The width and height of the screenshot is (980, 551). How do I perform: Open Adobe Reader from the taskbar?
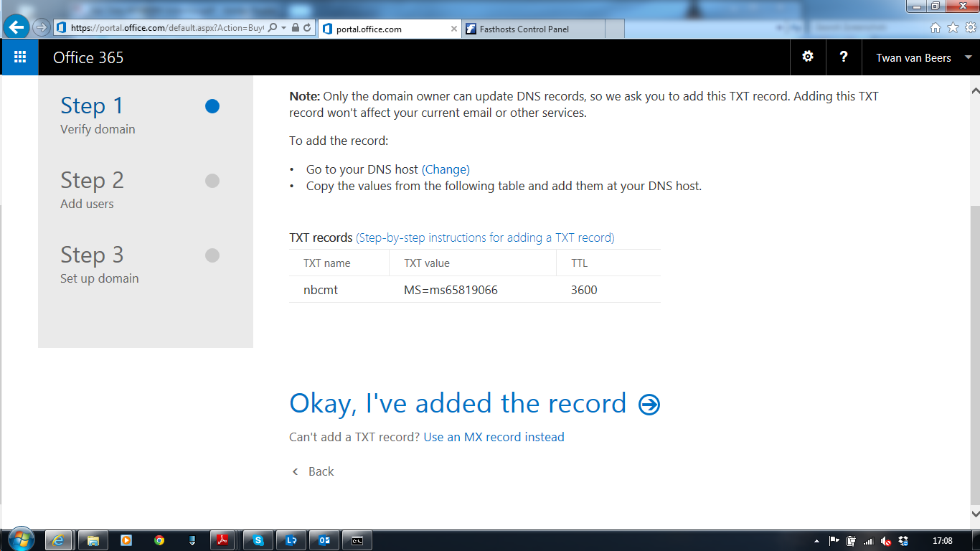click(x=222, y=540)
